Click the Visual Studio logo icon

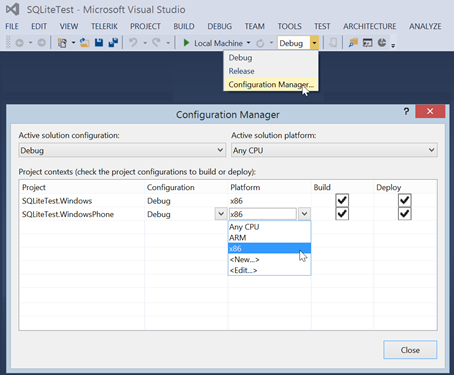(13, 9)
